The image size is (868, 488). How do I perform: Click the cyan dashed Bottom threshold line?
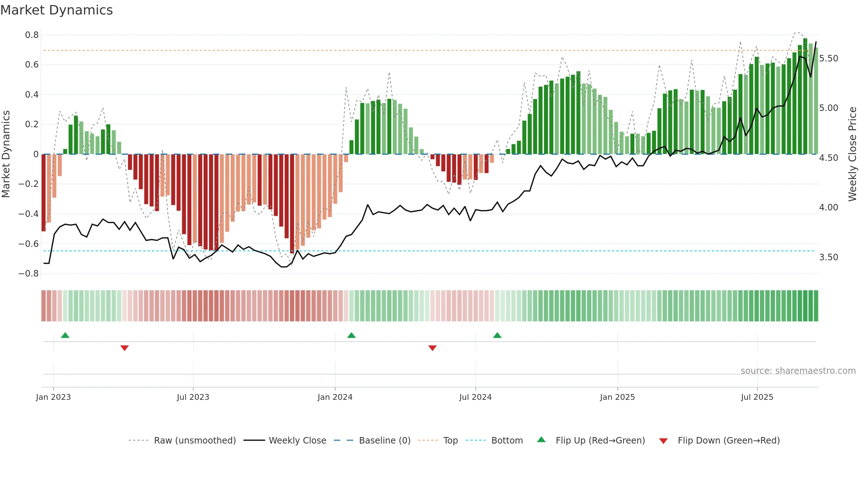tap(429, 251)
